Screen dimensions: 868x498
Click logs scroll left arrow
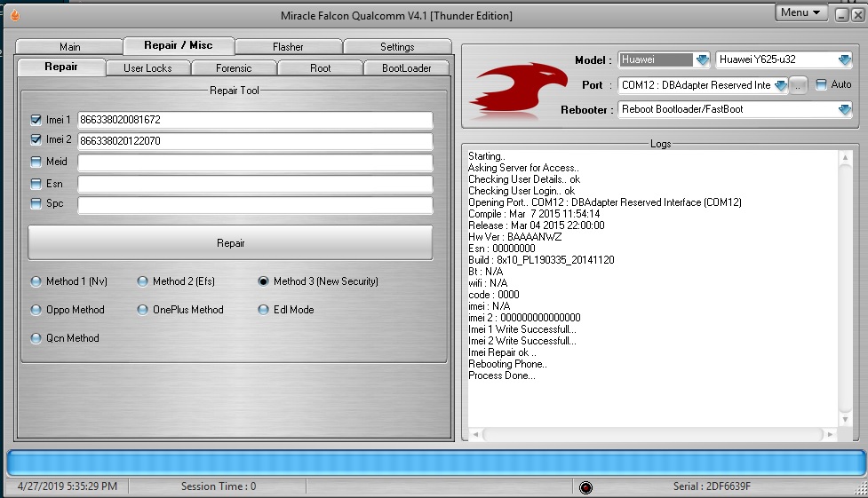(475, 434)
